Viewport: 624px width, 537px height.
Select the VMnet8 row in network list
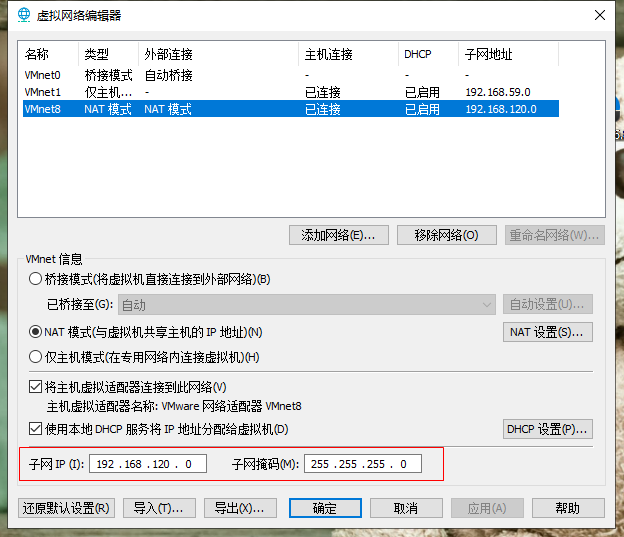tap(291, 109)
